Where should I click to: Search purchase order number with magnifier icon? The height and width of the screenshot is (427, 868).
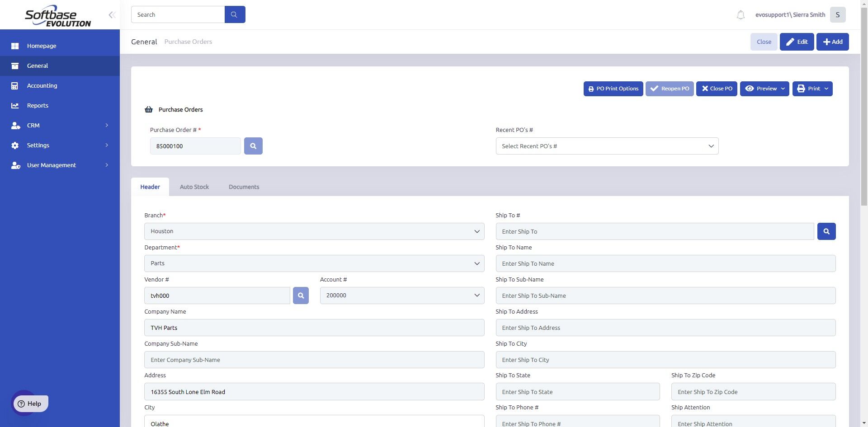click(x=253, y=146)
